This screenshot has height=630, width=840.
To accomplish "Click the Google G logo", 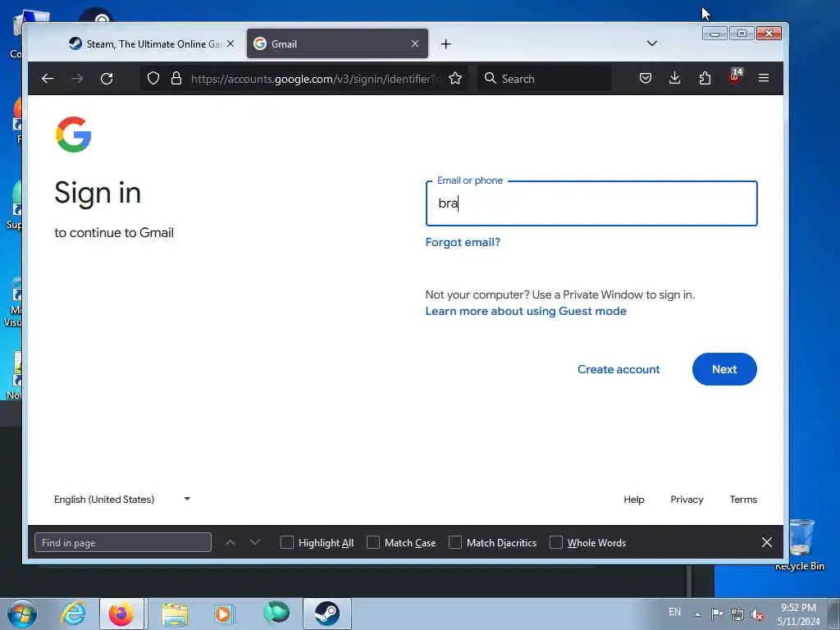I will (73, 135).
